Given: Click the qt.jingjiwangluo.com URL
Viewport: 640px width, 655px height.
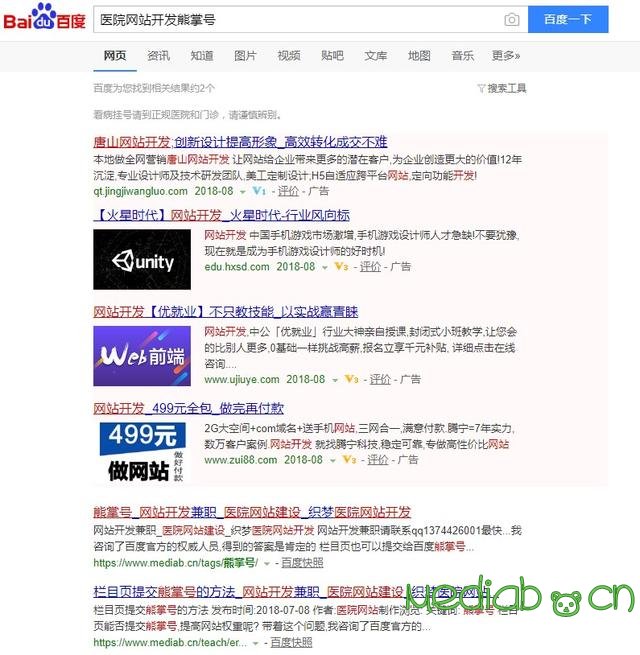Looking at the screenshot, I should [x=140, y=191].
